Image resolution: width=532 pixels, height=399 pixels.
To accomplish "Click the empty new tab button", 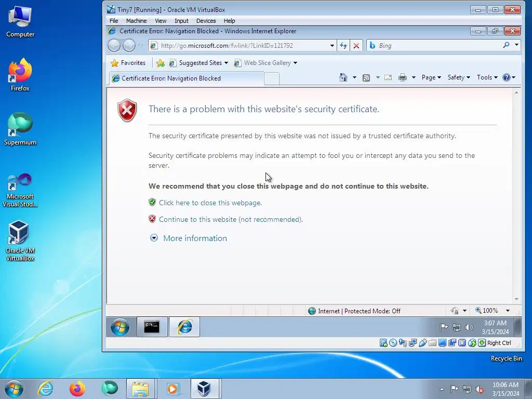I will pos(271,79).
